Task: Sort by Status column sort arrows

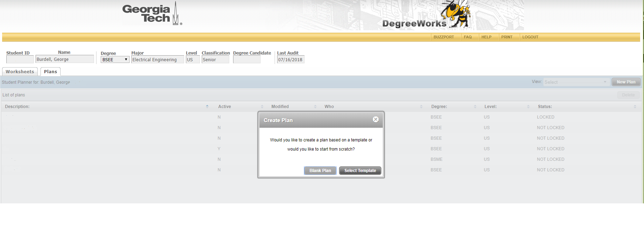Action: tap(635, 107)
